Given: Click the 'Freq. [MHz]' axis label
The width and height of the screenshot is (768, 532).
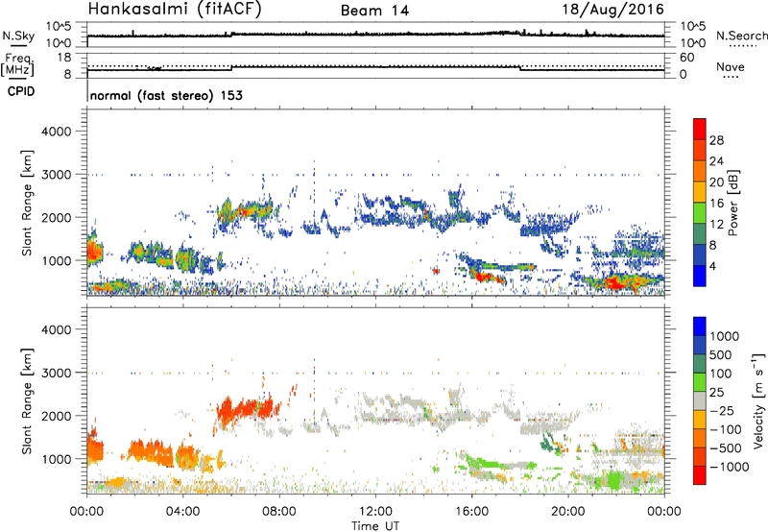Looking at the screenshot, I should 18,64.
